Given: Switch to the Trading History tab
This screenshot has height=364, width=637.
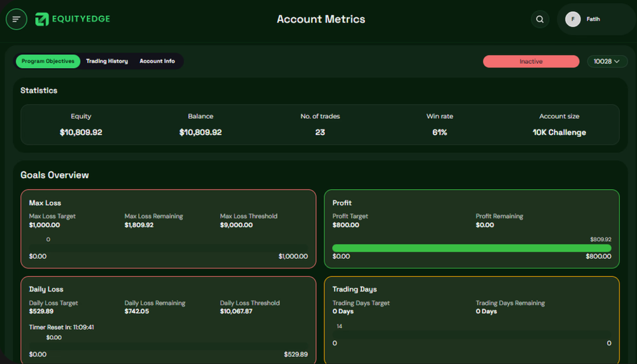Looking at the screenshot, I should tap(107, 61).
